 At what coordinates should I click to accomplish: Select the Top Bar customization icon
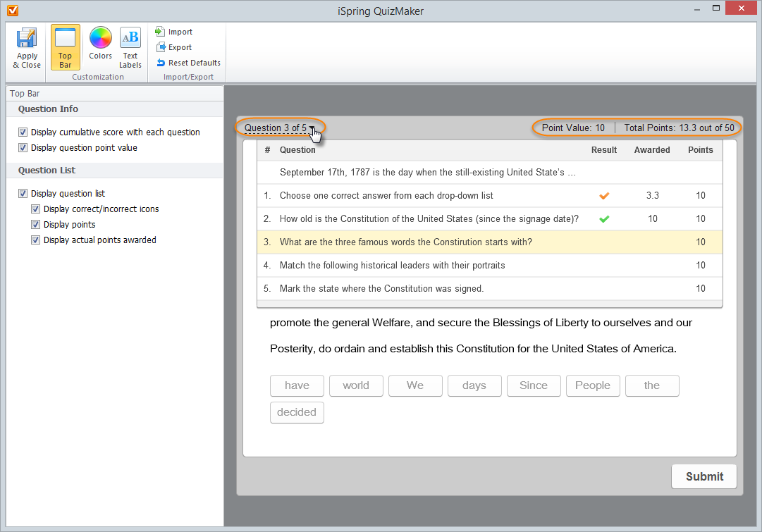coord(65,39)
